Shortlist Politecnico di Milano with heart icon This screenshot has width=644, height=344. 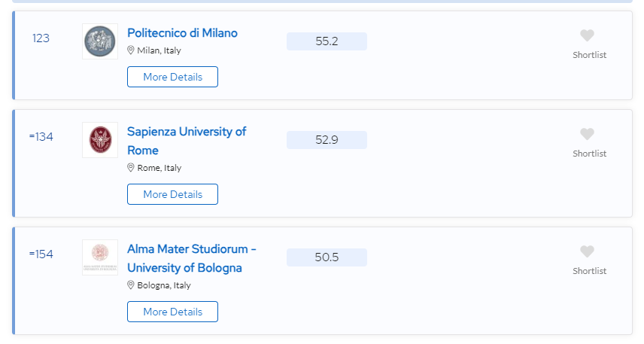(x=588, y=35)
